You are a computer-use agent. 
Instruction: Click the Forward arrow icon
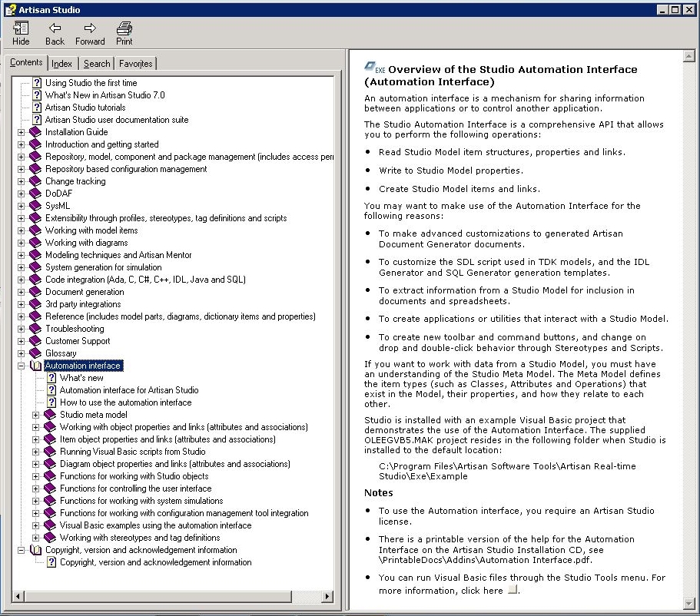pos(90,28)
